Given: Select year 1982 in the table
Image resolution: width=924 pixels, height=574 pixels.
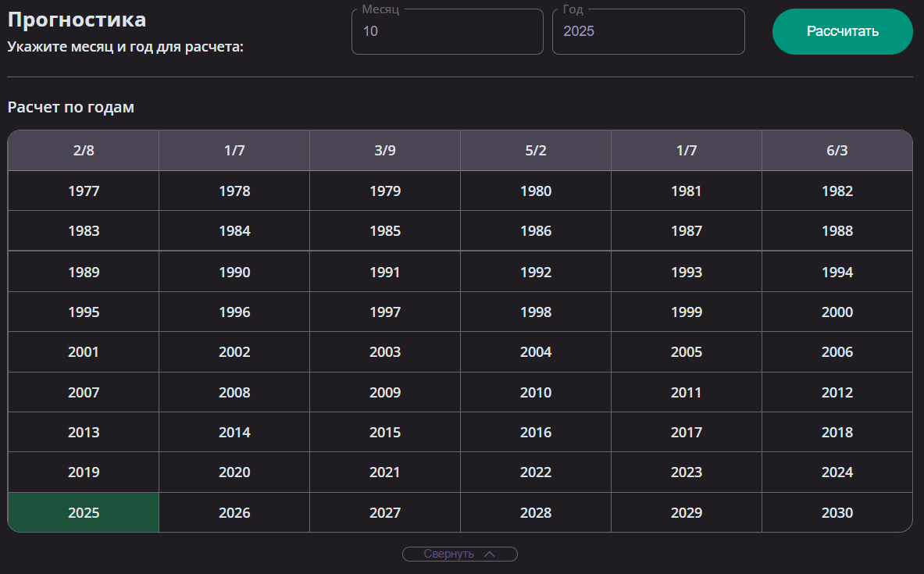Looking at the screenshot, I should [x=837, y=191].
